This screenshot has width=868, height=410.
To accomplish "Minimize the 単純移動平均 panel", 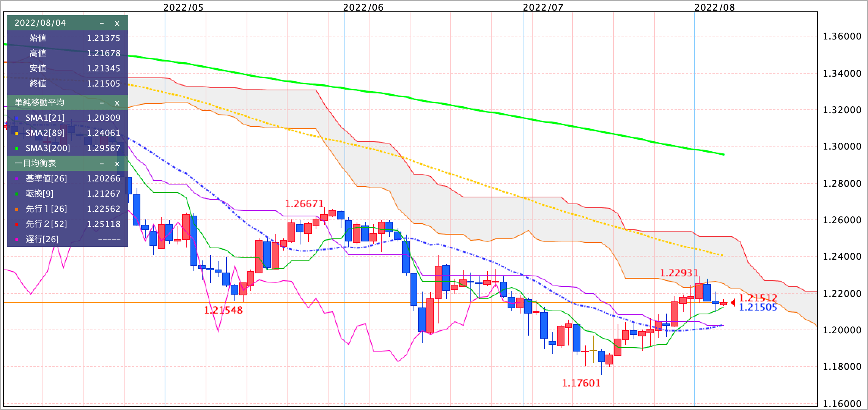I will click(x=102, y=103).
